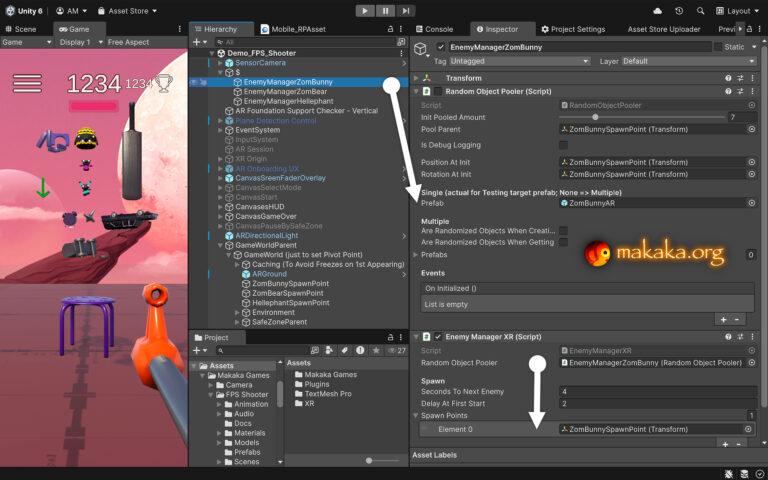Open the Plugins folder in Assets
768x480 pixels.
(x=316, y=384)
